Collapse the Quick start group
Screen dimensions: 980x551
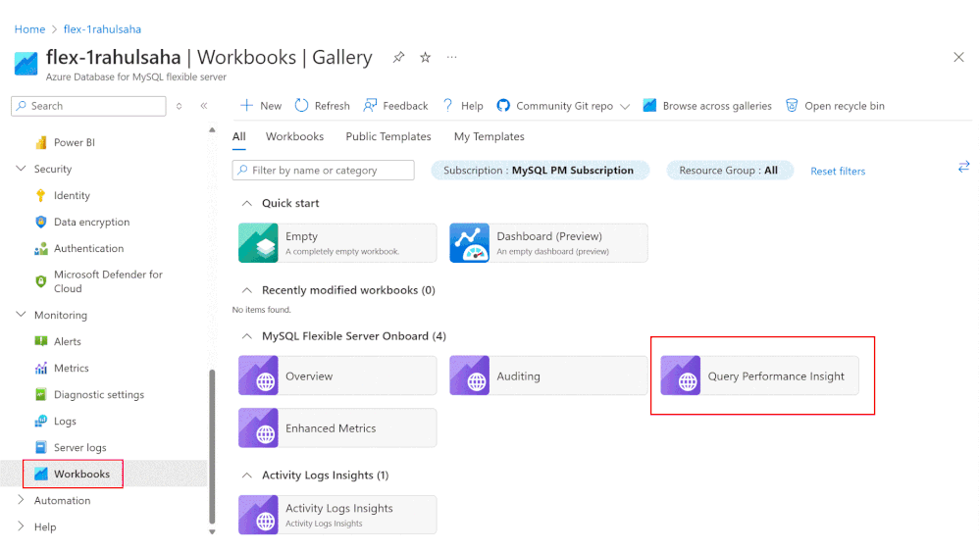(x=245, y=203)
